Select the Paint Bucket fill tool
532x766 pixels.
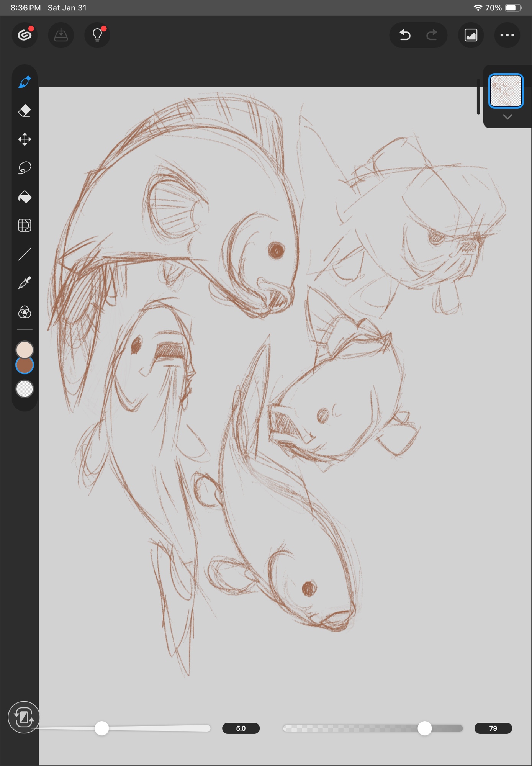point(25,197)
